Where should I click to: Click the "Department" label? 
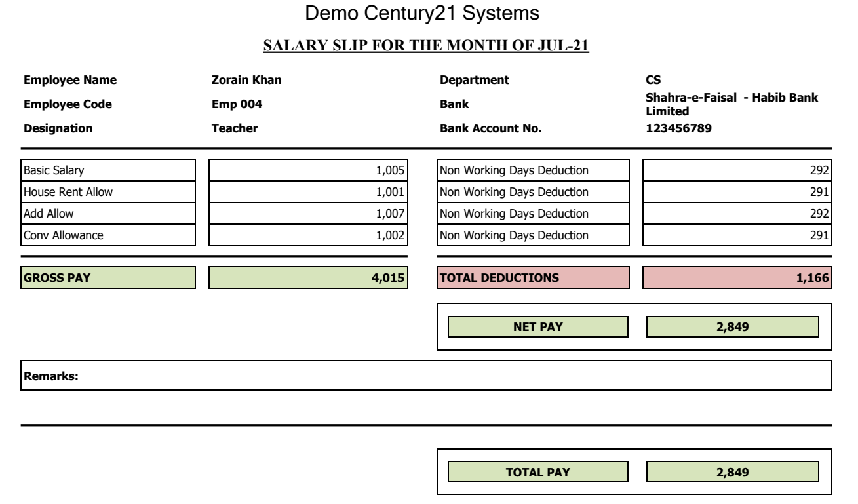coord(475,81)
